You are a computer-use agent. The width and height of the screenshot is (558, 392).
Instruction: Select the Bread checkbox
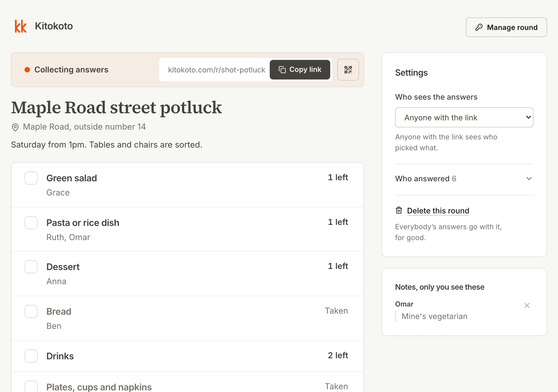pyautogui.click(x=31, y=311)
